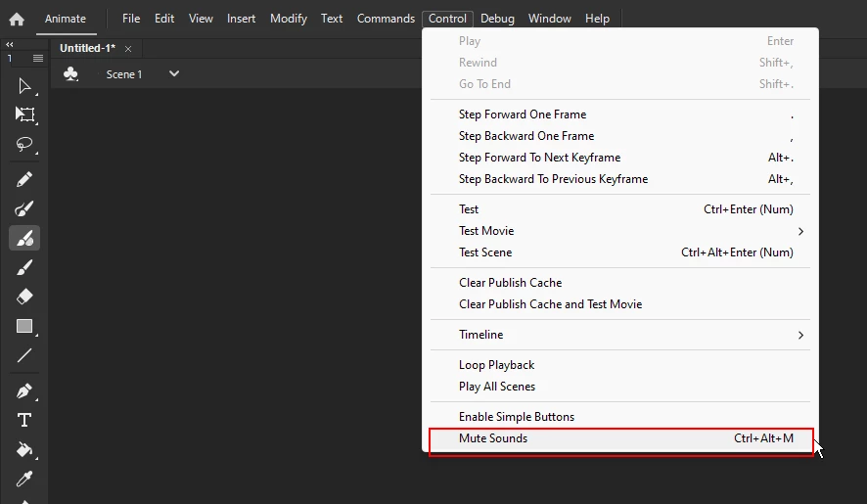Open the File menu
867x504 pixels.
point(131,19)
